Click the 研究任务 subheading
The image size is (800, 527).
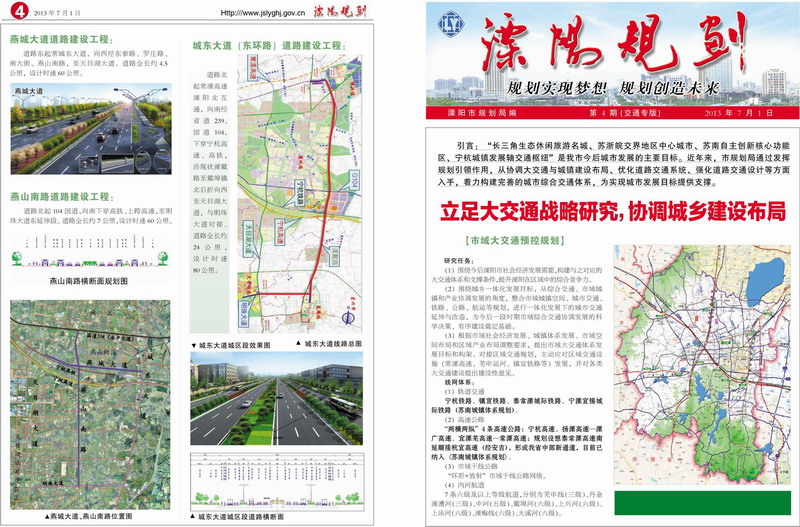(459, 260)
